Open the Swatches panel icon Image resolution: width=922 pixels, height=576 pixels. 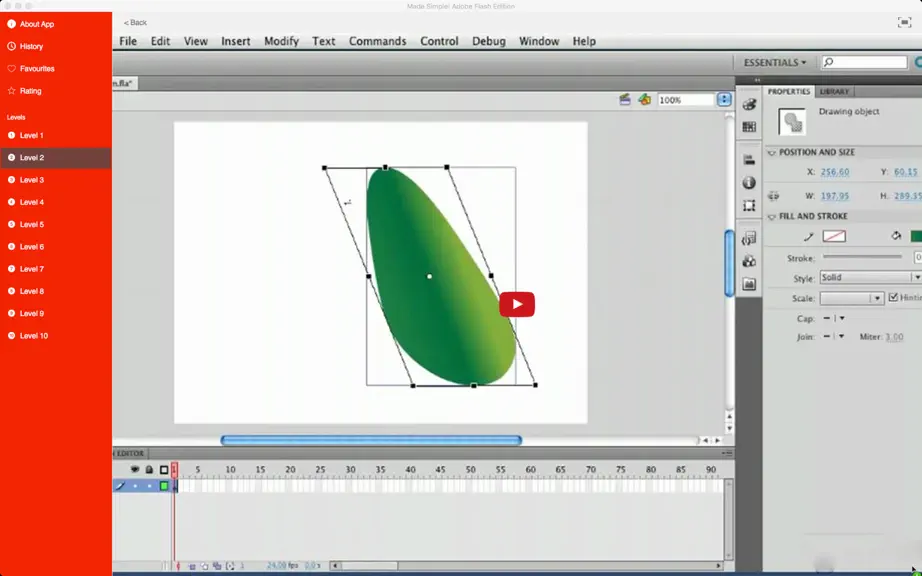click(749, 127)
